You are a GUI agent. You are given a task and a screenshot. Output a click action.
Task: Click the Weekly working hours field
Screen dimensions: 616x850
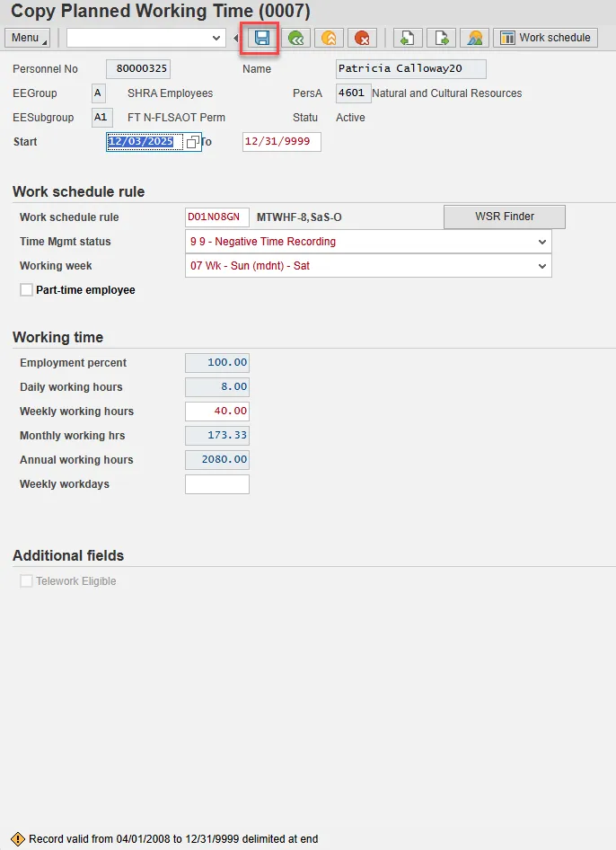point(217,412)
